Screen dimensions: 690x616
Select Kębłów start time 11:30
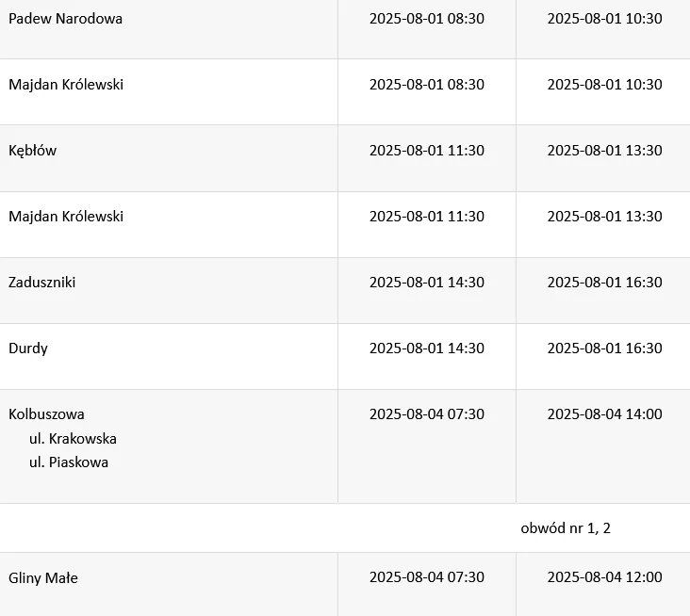(427, 151)
